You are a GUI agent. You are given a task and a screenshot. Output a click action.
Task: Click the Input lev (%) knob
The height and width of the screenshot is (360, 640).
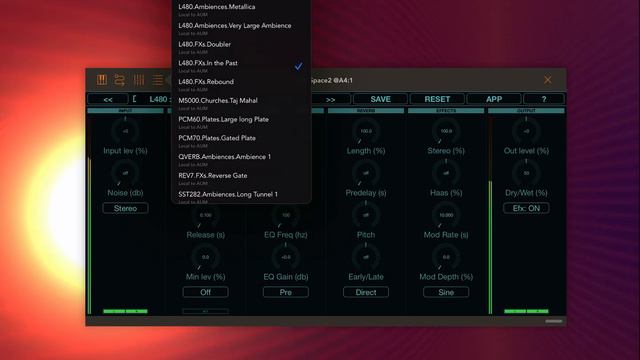coord(125,131)
